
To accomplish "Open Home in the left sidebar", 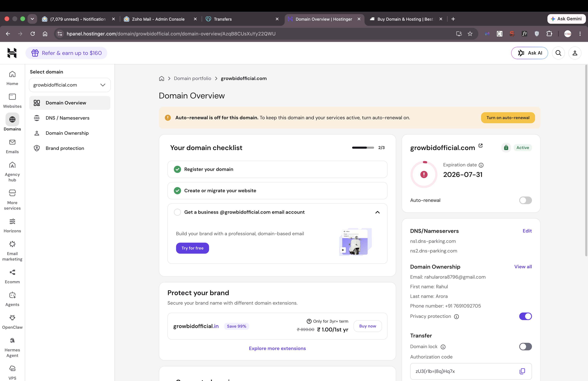I will (12, 78).
